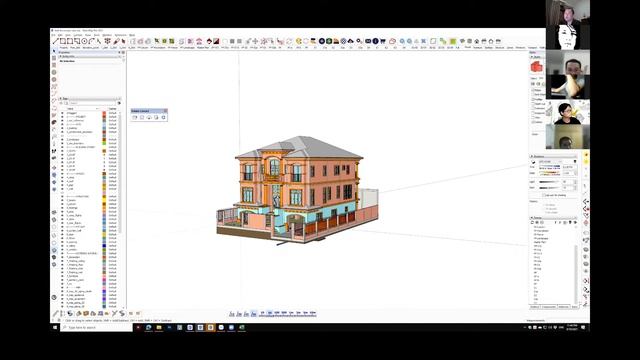Open the Extensions menu
Viewport: 640px width, 360px height.
coord(120,35)
